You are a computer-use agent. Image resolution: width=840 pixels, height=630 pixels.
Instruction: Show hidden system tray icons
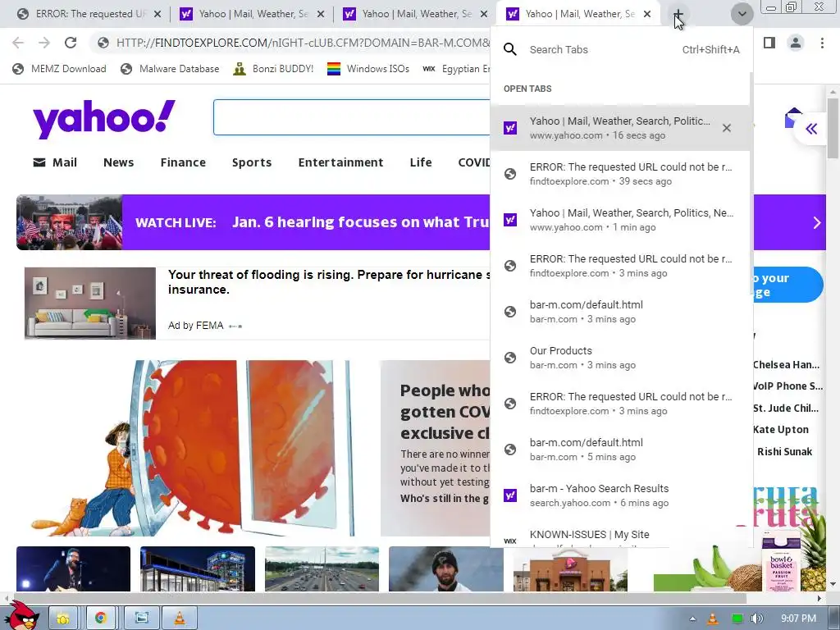pyautogui.click(x=692, y=619)
